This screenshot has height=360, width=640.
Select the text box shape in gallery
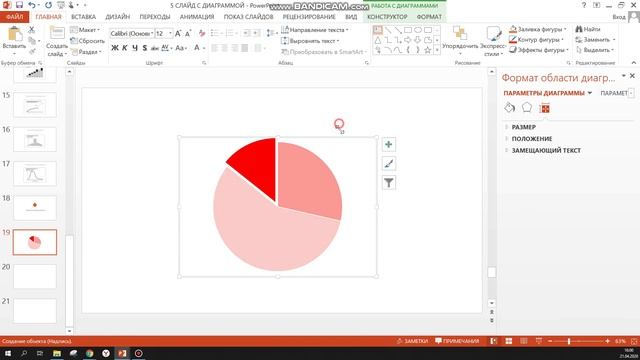[378, 30]
